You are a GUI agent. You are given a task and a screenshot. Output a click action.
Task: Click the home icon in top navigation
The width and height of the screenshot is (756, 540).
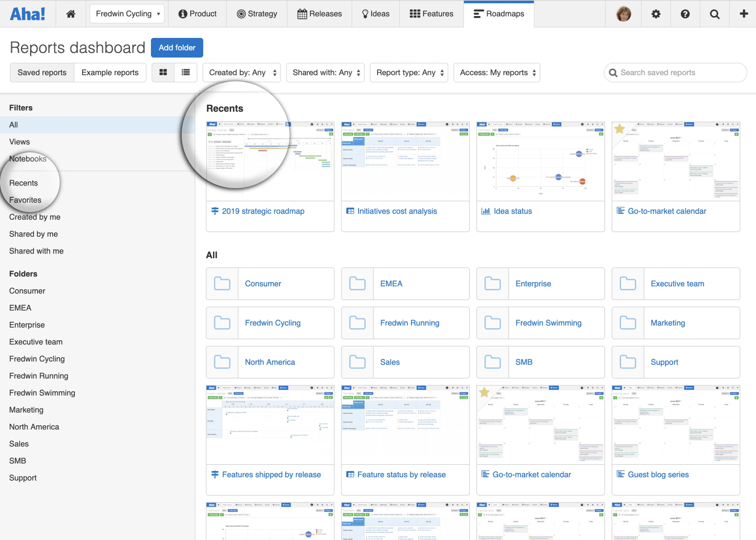[71, 14]
